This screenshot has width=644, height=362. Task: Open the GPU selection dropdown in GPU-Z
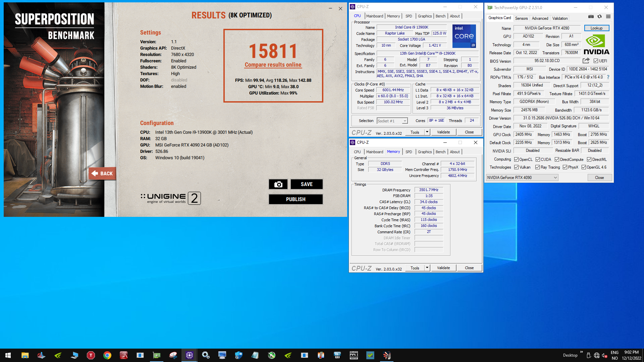click(x=522, y=178)
